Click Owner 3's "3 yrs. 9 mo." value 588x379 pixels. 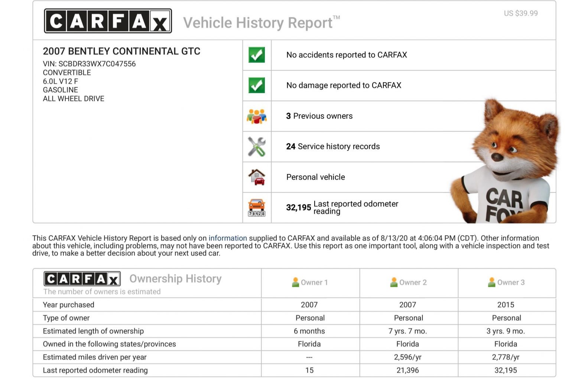[x=506, y=331]
